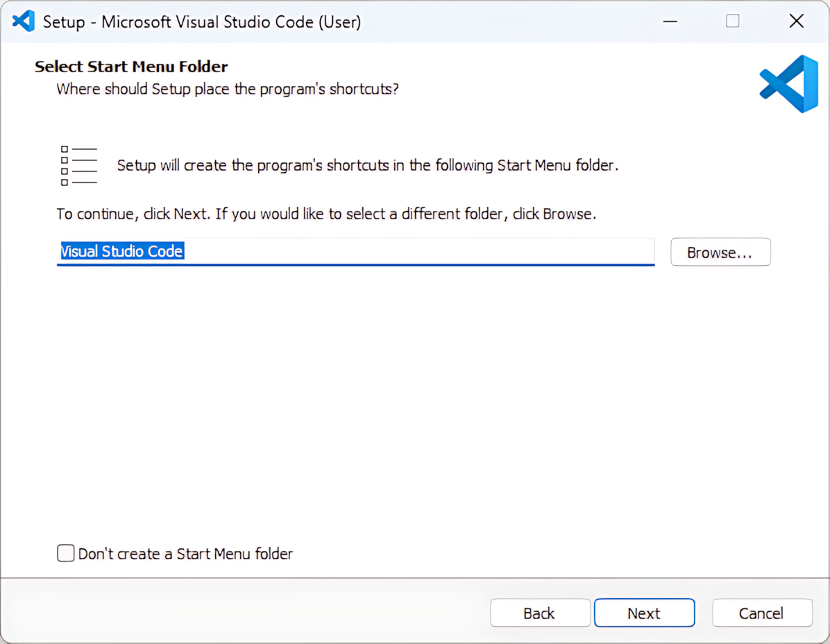Close the Setup wizard window
This screenshot has height=644, width=830.
coord(796,22)
